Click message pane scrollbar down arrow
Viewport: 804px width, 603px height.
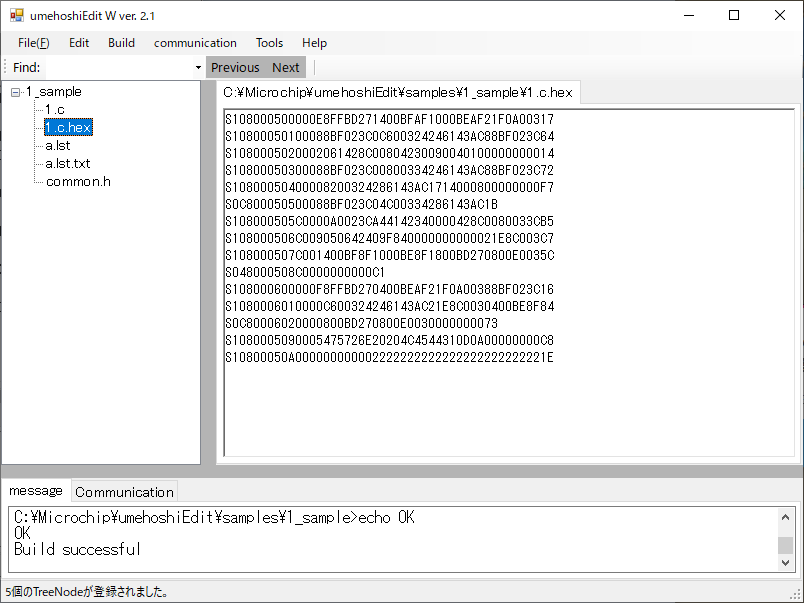coord(785,564)
